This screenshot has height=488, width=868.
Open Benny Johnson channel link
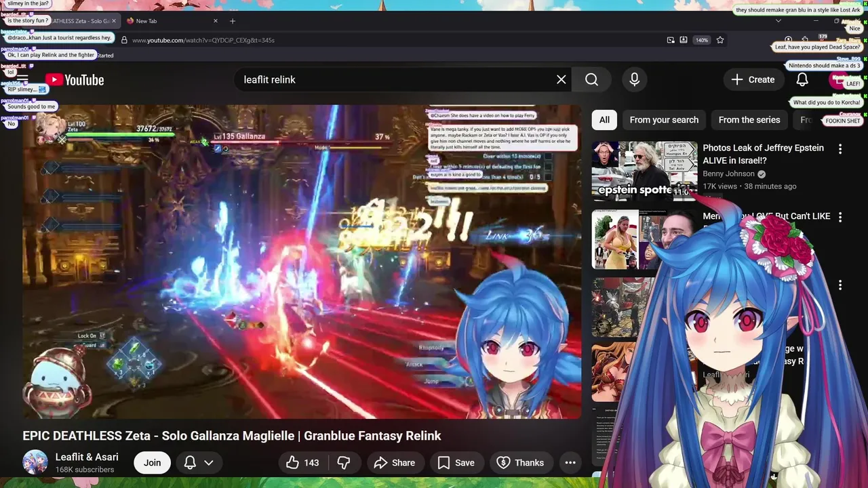point(728,174)
